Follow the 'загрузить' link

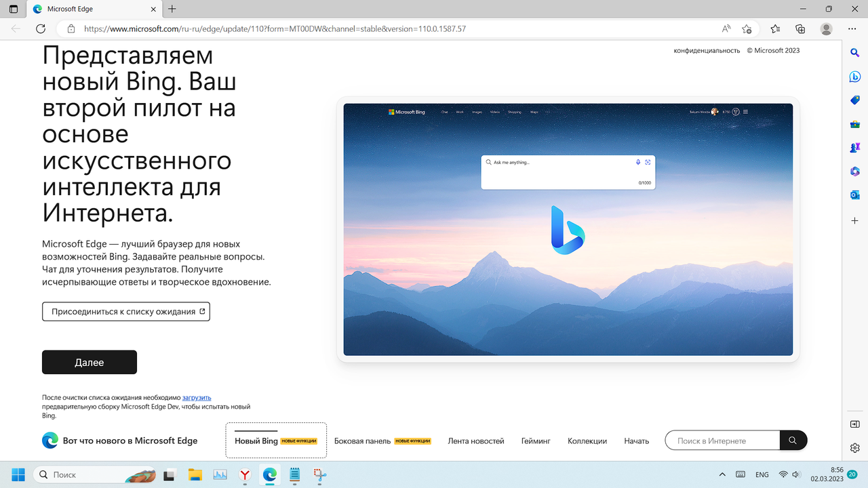[197, 397]
